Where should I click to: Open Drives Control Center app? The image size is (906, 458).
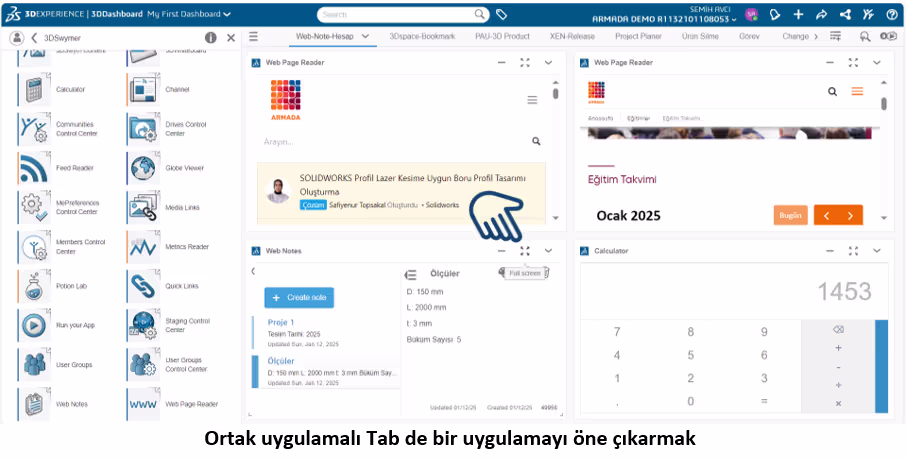(143, 129)
